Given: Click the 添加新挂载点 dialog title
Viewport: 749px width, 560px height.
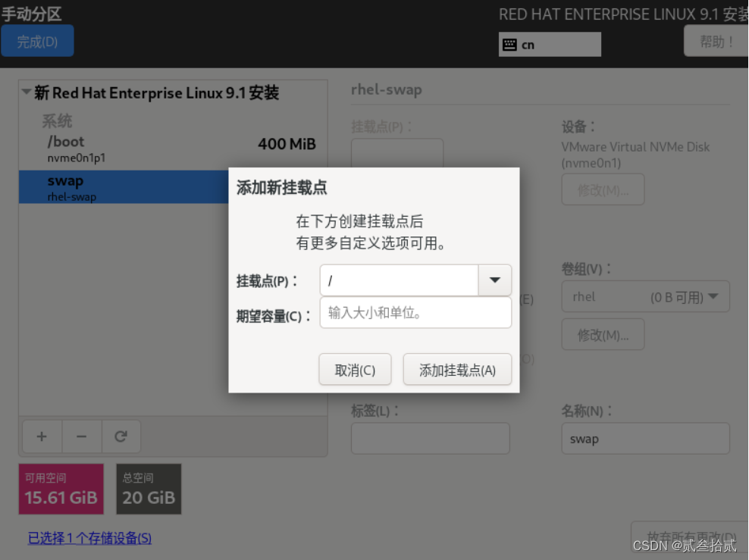Looking at the screenshot, I should pos(281,188).
